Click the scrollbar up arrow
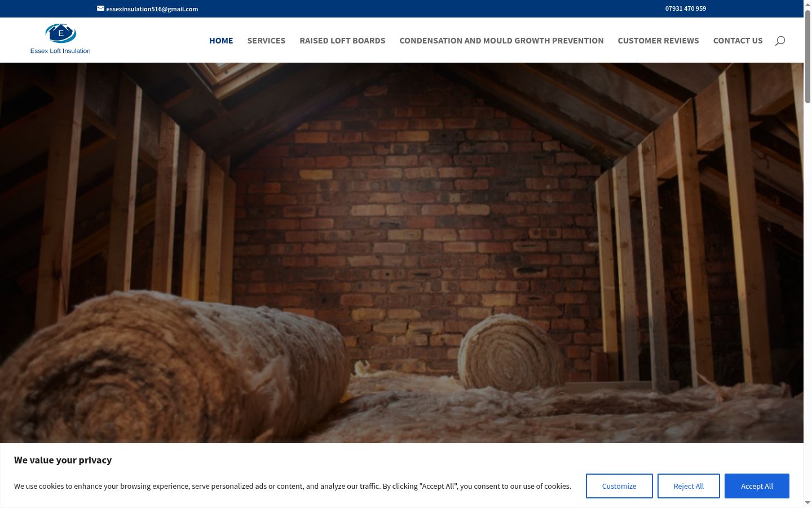Screen dimensions: 812x508 (x=807, y=4)
